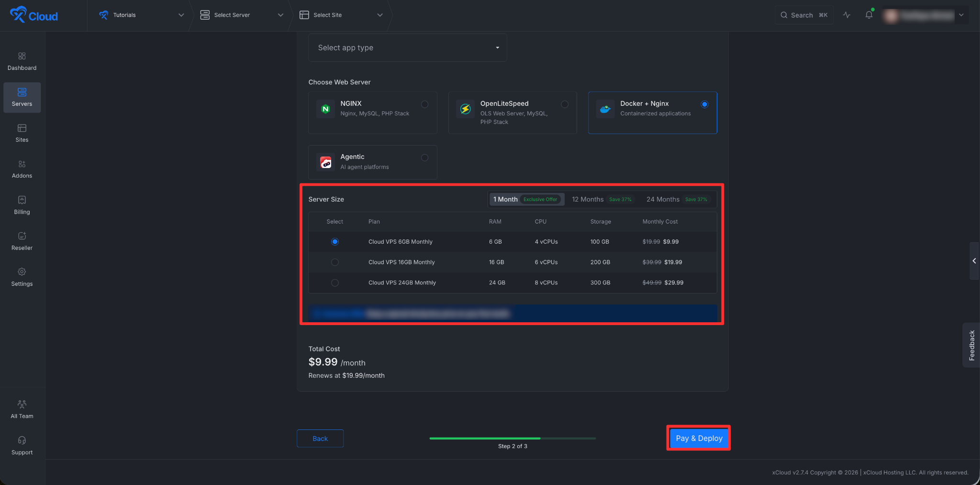This screenshot has height=485, width=980.
Task: Open the Select Server dropdown
Action: [x=242, y=15]
